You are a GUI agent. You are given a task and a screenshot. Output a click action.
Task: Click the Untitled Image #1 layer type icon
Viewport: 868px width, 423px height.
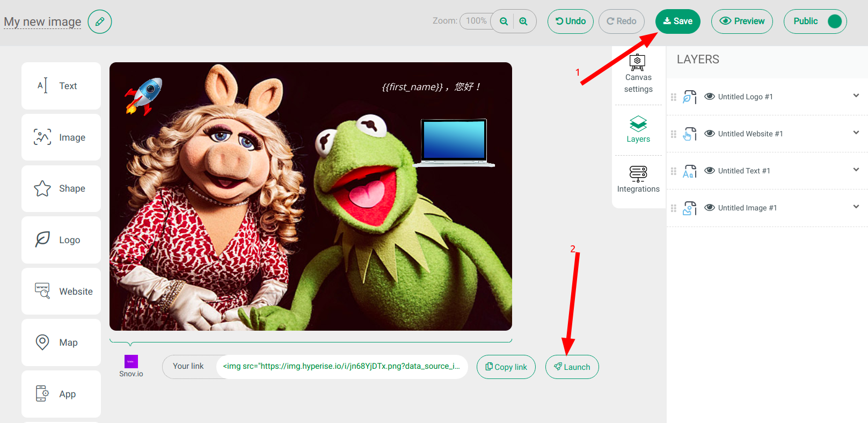(689, 208)
